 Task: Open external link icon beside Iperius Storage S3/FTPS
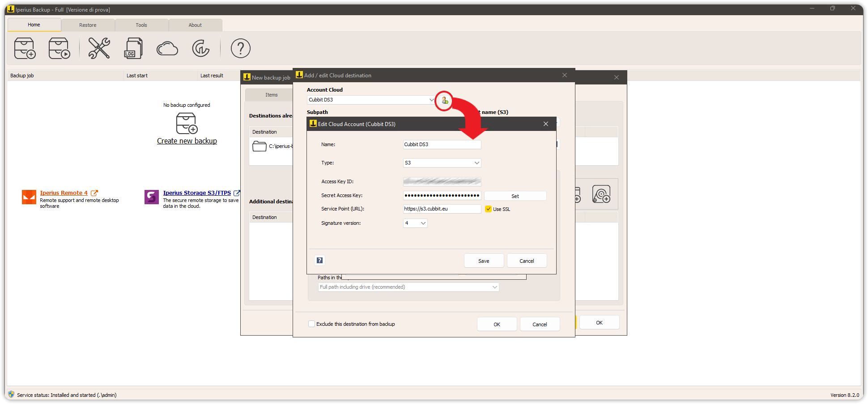237,193
